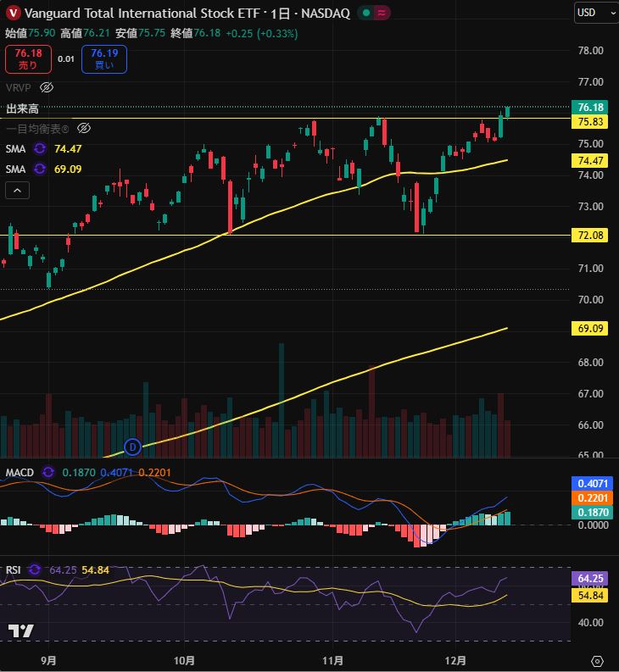
Task: Click the purple icon beside SMA 69.09
Action: coord(40,169)
